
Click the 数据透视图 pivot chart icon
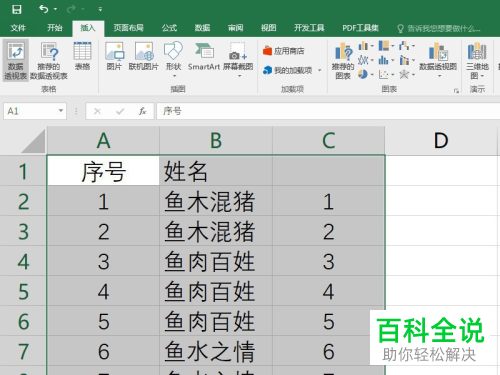(438, 59)
